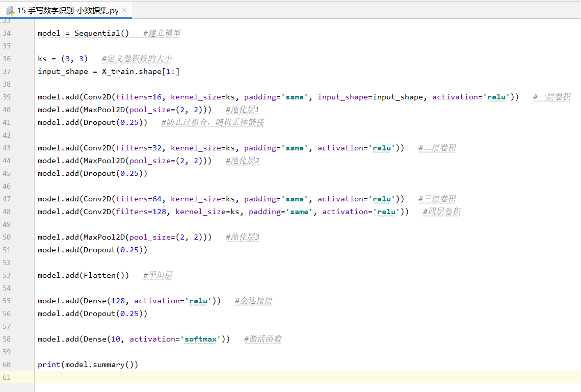Viewport: 581px width, 392px height.
Task: Click the comment '#三层卷积'
Action: coord(437,199)
